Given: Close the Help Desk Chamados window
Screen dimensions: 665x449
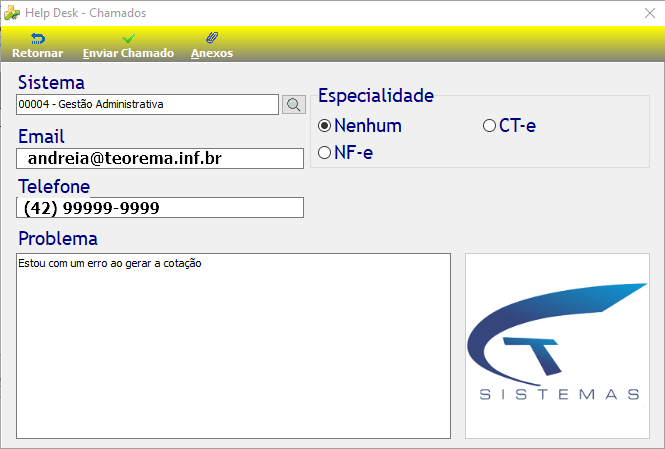Looking at the screenshot, I should [x=650, y=13].
